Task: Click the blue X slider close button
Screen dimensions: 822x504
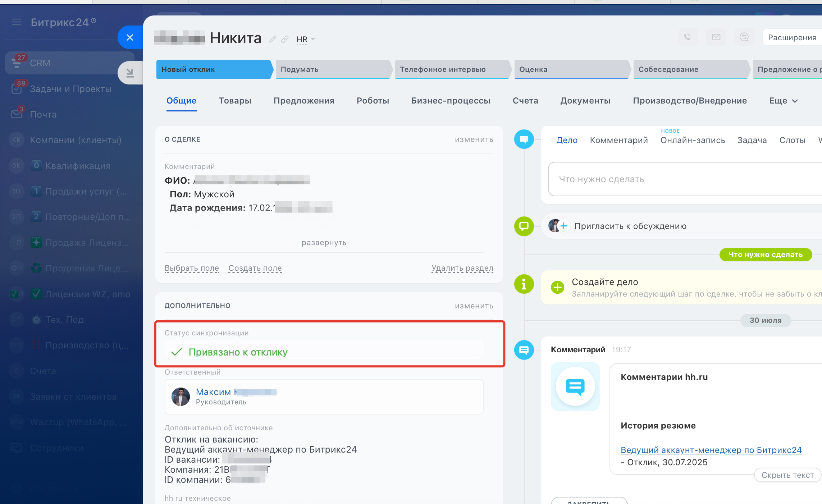Action: (130, 37)
